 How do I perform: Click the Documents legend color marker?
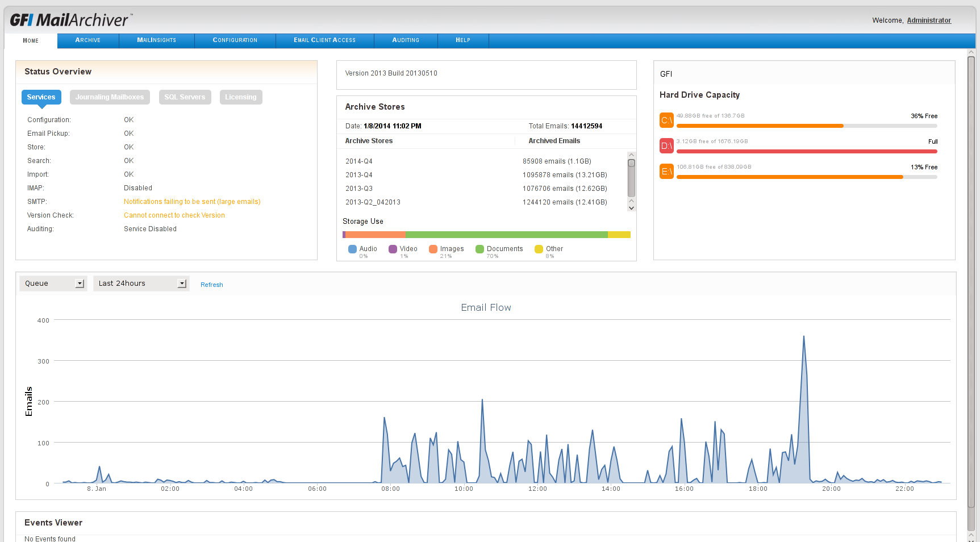[479, 249]
